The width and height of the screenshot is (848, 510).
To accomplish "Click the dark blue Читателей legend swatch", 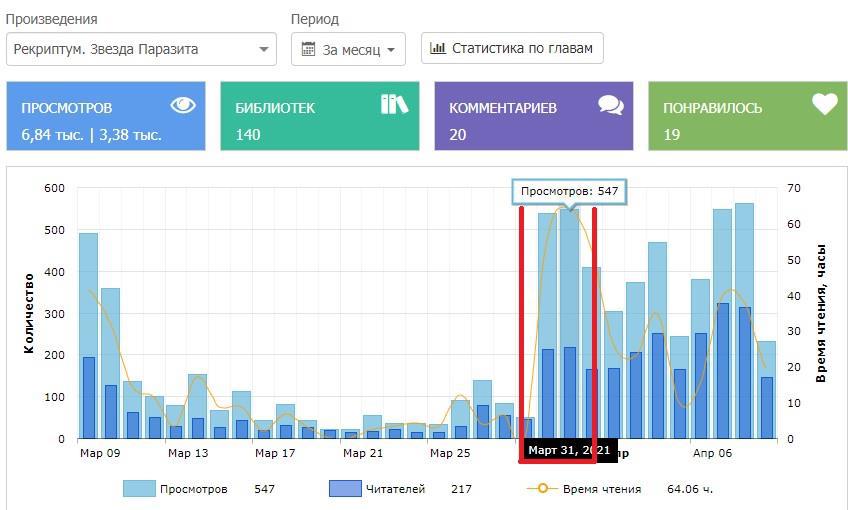I will [x=344, y=489].
